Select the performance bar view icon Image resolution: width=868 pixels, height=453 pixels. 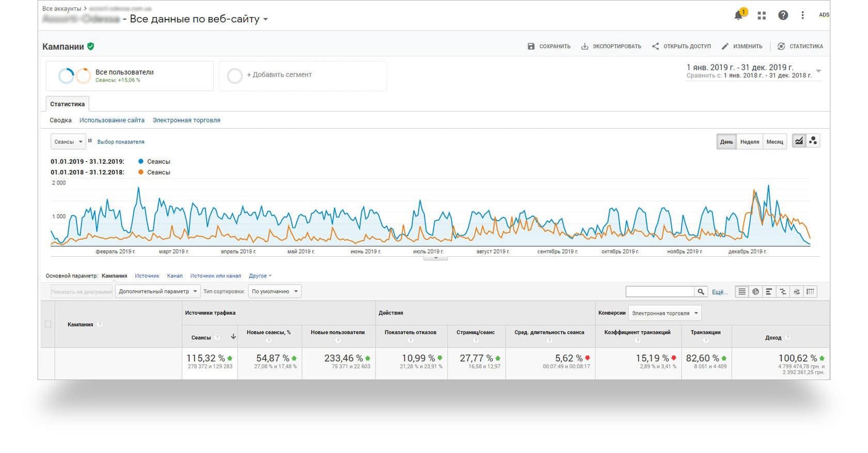tap(769, 291)
